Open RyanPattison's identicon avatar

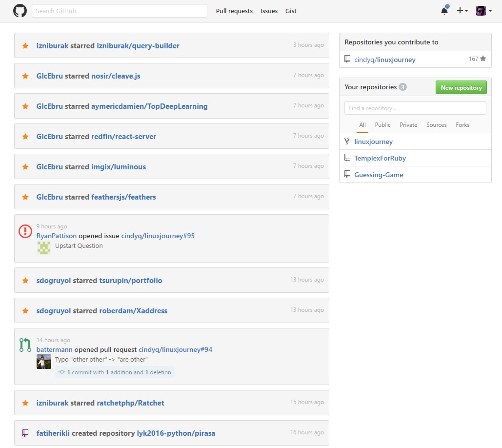click(x=44, y=248)
